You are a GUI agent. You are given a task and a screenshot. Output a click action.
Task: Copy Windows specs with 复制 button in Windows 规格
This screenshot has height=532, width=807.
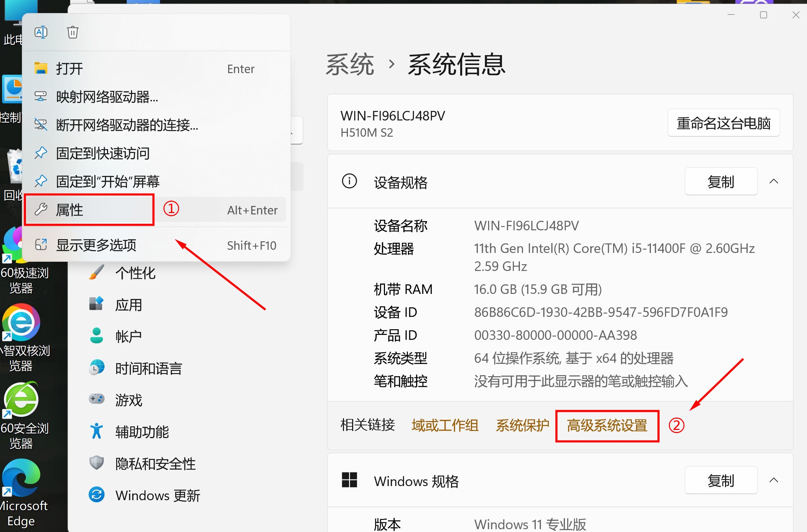point(721,480)
